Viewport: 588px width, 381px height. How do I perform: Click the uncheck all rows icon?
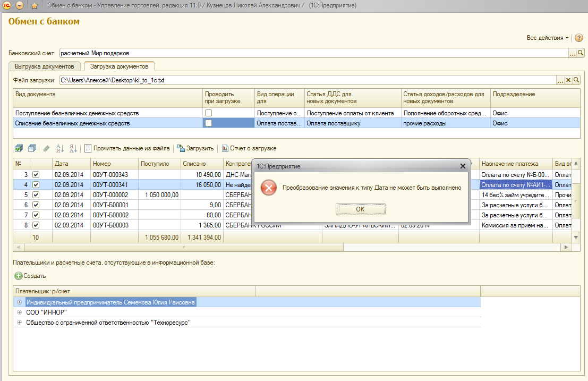(x=32, y=148)
